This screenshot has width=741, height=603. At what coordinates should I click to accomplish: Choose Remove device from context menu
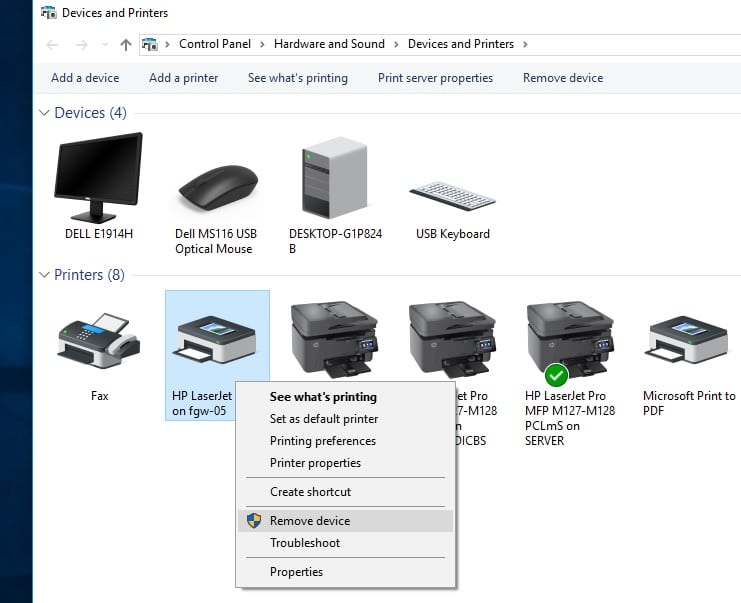click(310, 521)
